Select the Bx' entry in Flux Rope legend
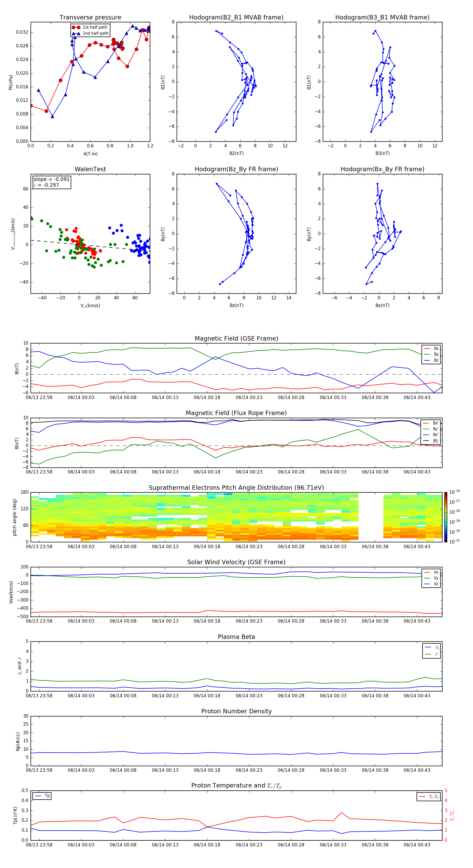 click(x=431, y=423)
